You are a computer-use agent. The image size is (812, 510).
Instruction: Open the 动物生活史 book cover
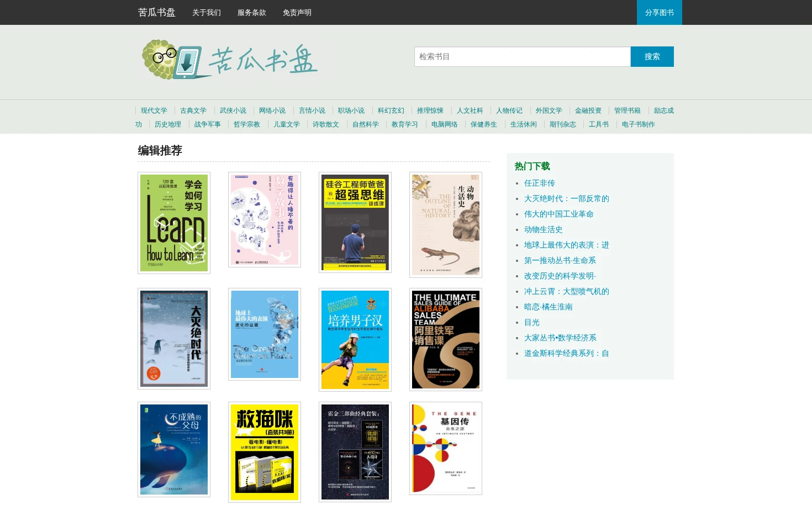[446, 225]
